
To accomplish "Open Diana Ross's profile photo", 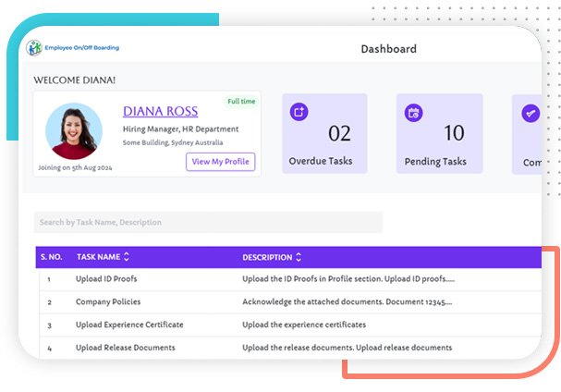I will point(74,130).
